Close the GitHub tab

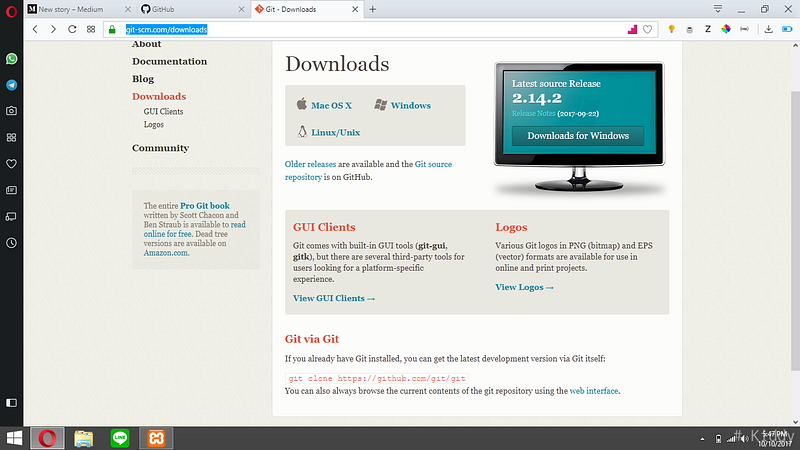point(242,9)
